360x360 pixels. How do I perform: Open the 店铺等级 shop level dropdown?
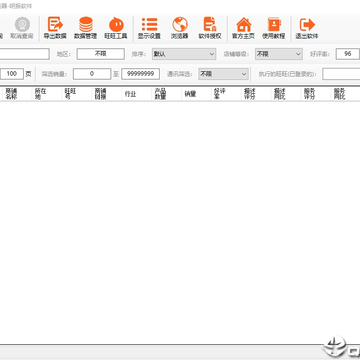[279, 54]
